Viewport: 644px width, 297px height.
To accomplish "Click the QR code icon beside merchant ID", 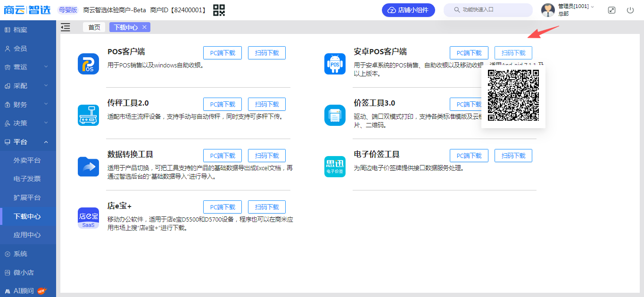I will [219, 10].
